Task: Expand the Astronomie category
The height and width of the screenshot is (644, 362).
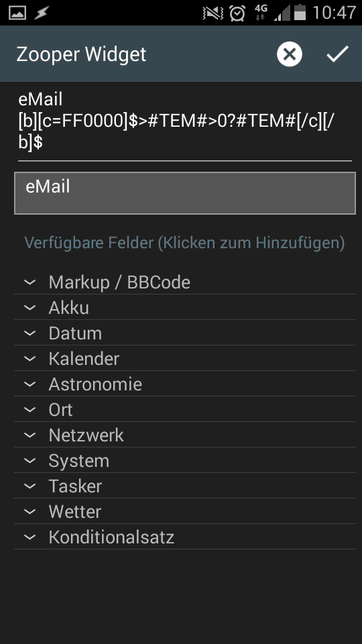Action: [185, 384]
